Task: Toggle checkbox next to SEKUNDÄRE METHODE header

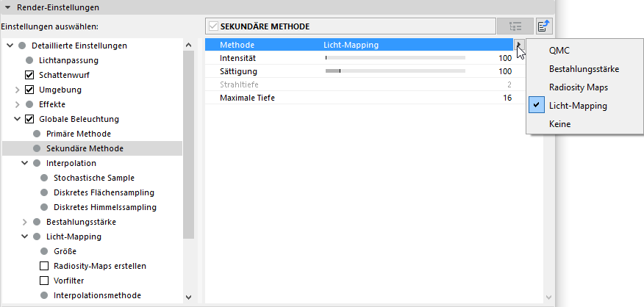Action: pos(213,26)
